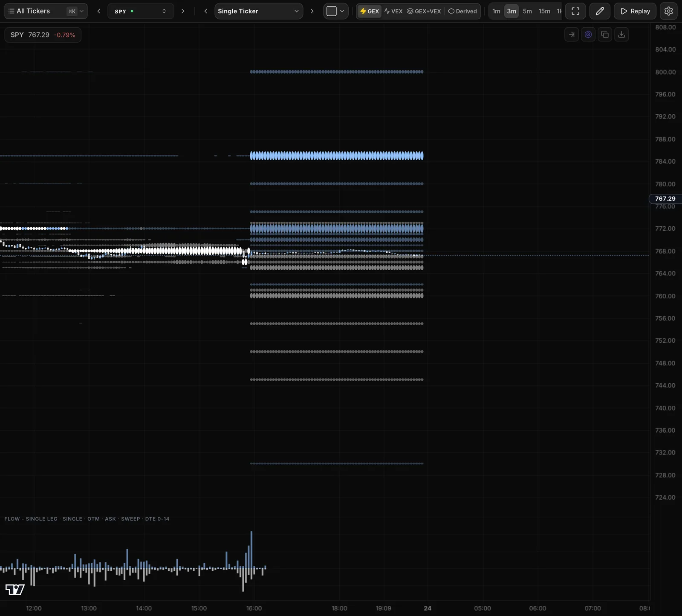Switch to the VEX view tab
Screen dimensions: 682x616
click(393, 11)
